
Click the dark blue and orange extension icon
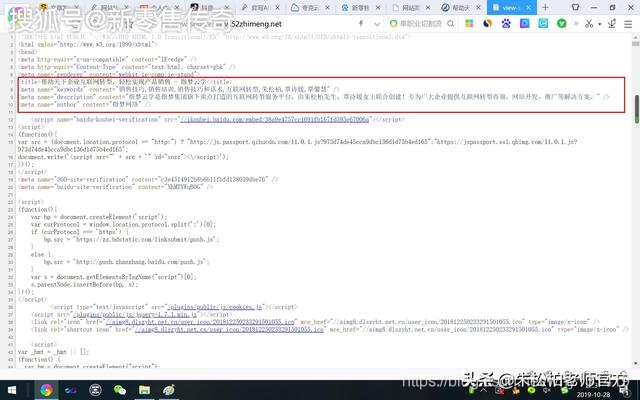tap(487, 24)
